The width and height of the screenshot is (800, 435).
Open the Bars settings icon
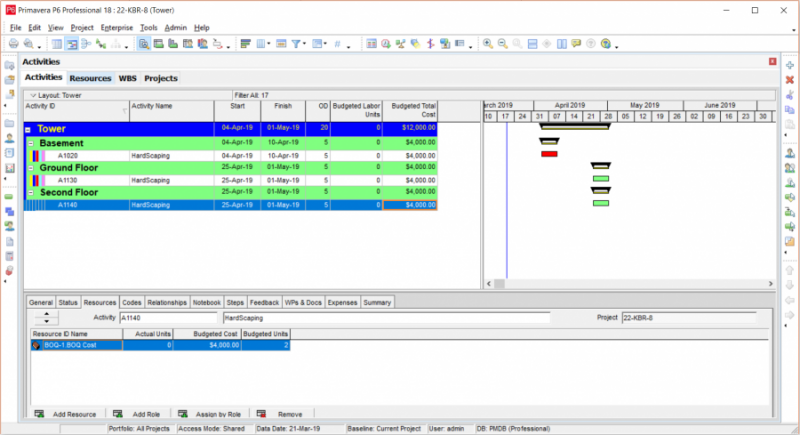(245, 44)
